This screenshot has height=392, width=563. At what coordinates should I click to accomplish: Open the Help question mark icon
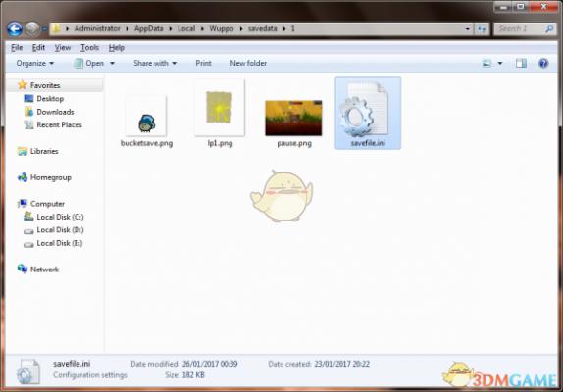(x=543, y=63)
